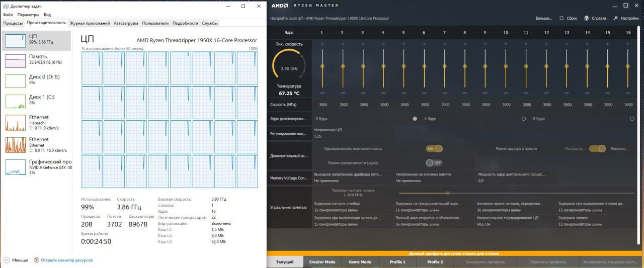644x268 pixels.
Task: Select Game Mode profile tab
Action: pos(360,262)
